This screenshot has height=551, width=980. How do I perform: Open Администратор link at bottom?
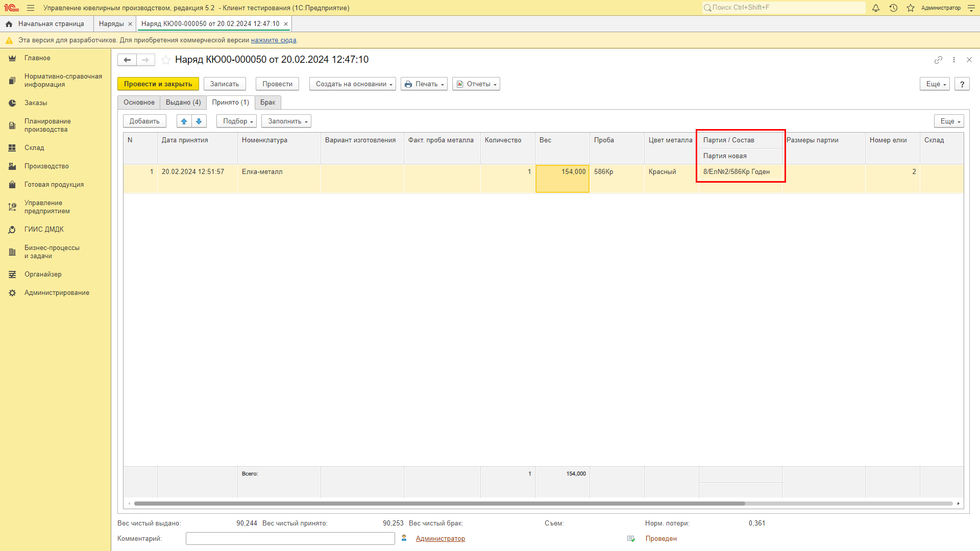pyautogui.click(x=440, y=539)
